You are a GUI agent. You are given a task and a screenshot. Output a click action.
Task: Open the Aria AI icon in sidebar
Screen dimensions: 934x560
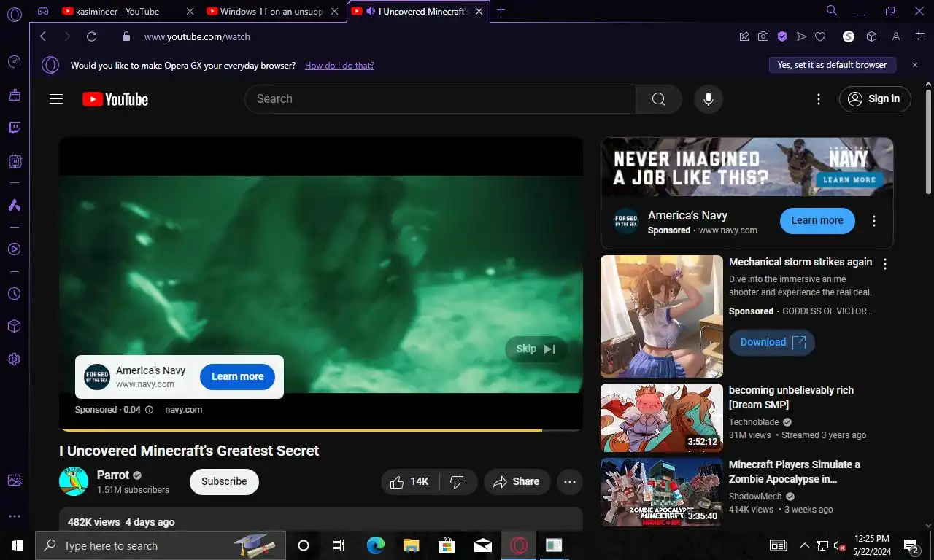[x=14, y=206]
